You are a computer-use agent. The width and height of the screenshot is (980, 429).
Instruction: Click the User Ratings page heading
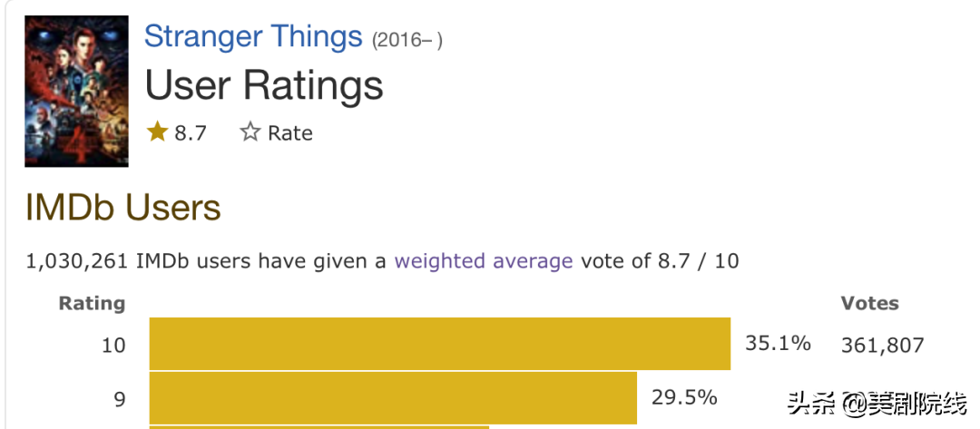[264, 85]
